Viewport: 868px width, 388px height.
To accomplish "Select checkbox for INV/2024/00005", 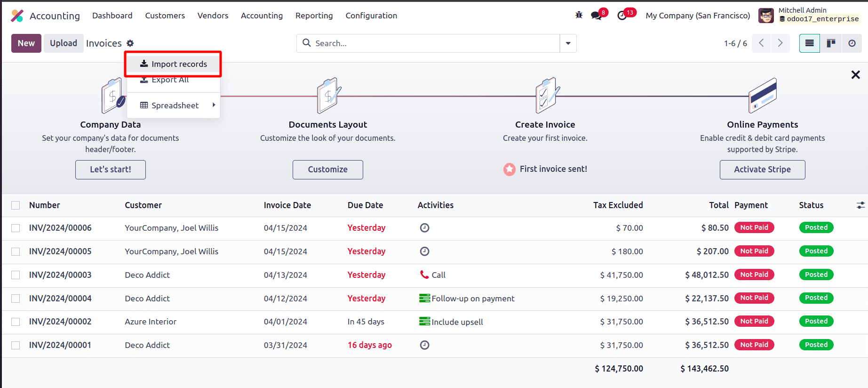I will point(16,251).
